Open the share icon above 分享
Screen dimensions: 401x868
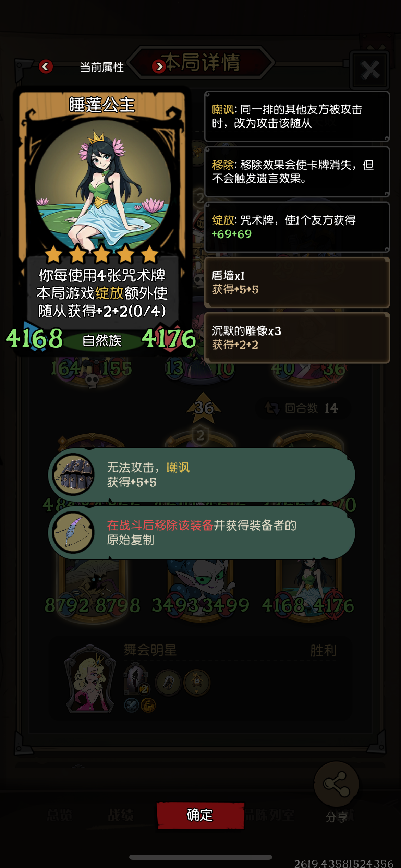pyautogui.click(x=336, y=784)
